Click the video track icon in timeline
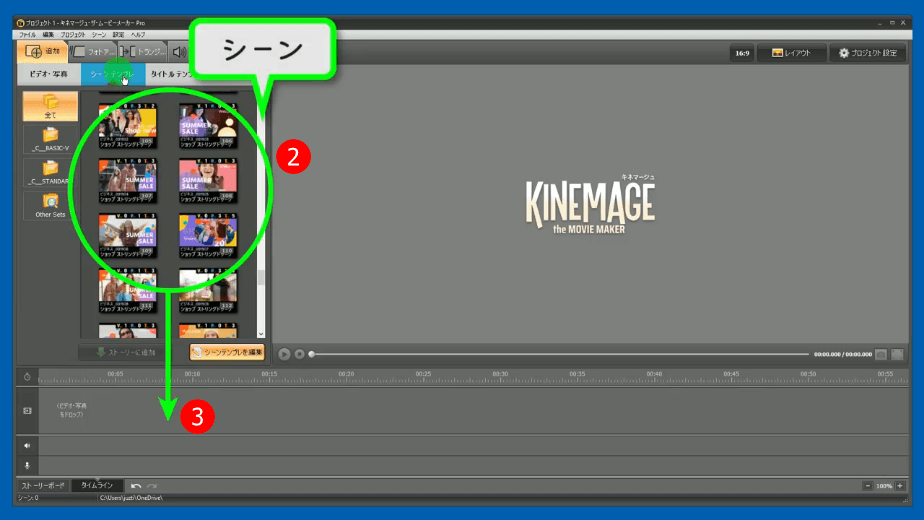 tap(27, 411)
